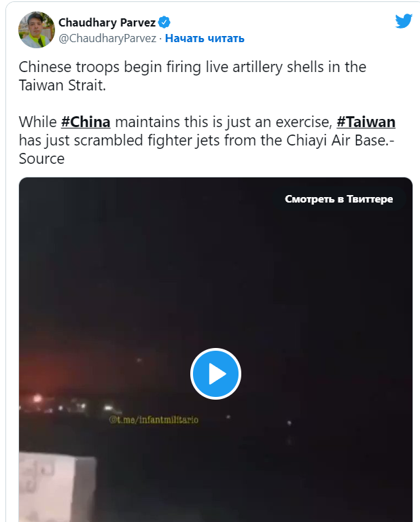The height and width of the screenshot is (522, 420).
Task: Play the embedded tweet video
Action: pos(215,374)
